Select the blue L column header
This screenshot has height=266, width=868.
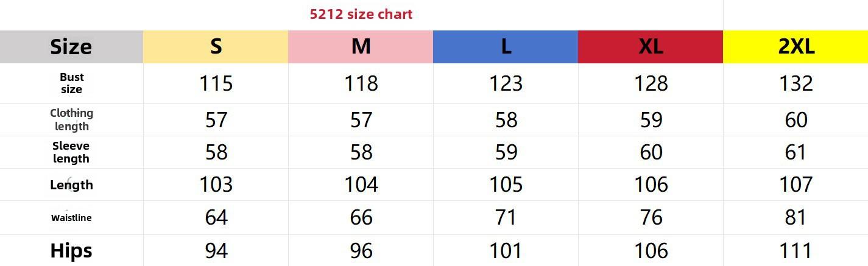[506, 46]
